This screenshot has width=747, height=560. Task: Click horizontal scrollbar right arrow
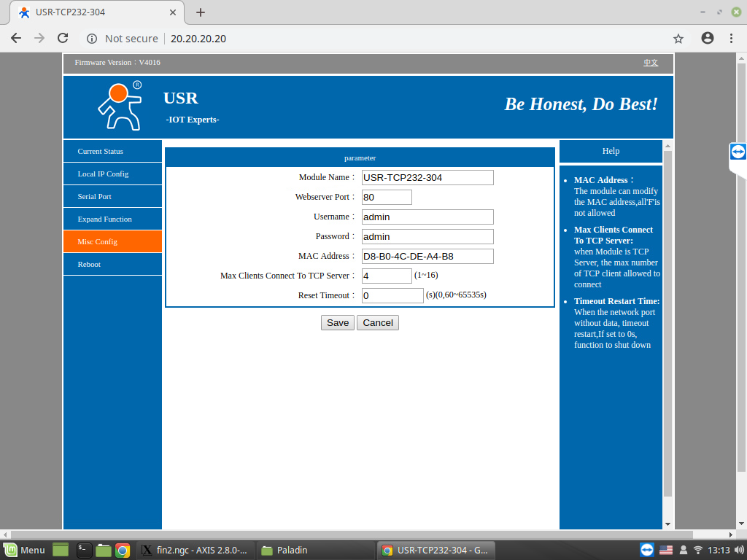[x=731, y=534]
